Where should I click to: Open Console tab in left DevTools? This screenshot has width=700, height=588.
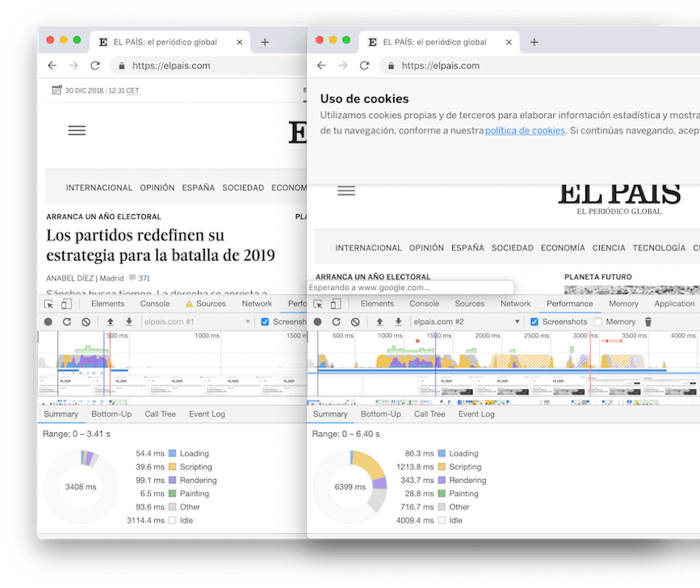155,304
